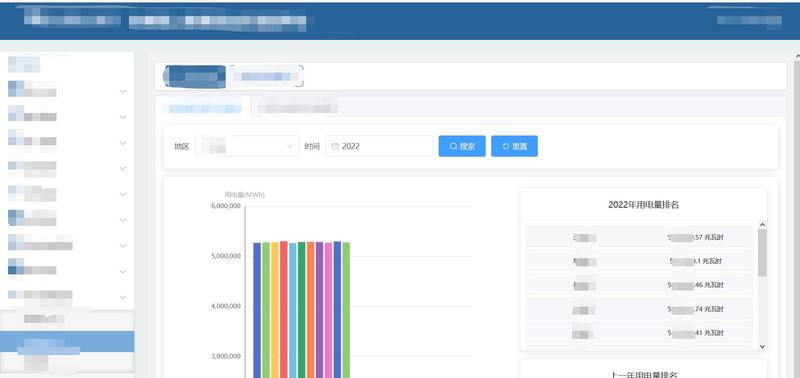
Task: Expand the second sidebar menu chevron
Action: tap(123, 117)
